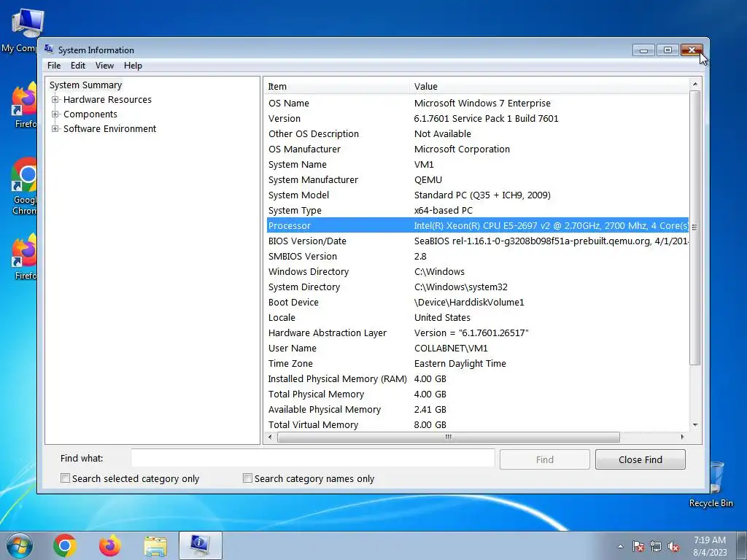Viewport: 747px width, 560px height.
Task: Select the Version row
Action: pos(477,118)
